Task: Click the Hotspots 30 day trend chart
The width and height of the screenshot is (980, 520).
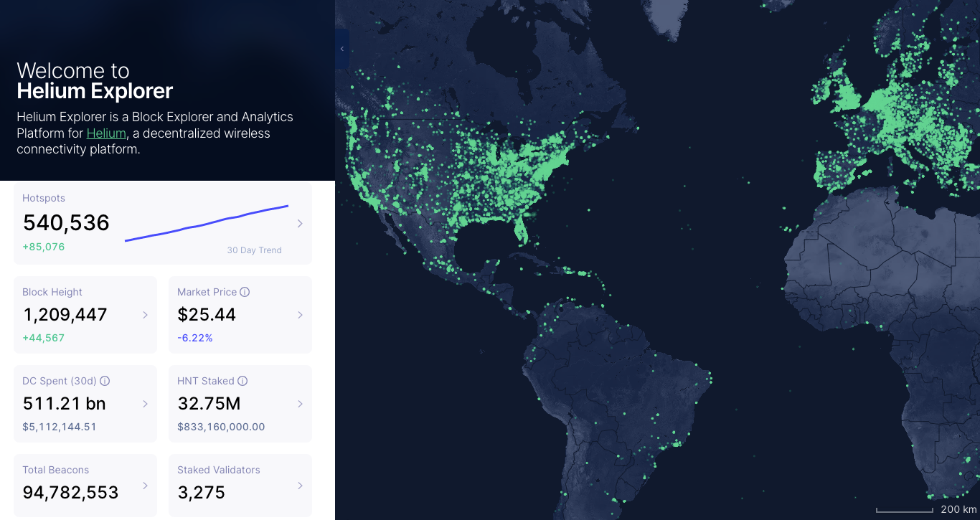Action: click(x=207, y=223)
